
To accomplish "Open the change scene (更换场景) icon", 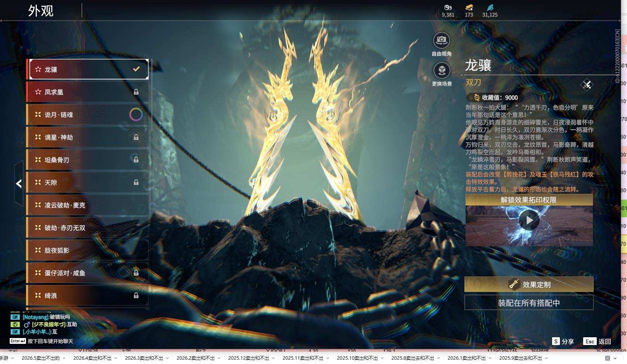I will click(442, 71).
